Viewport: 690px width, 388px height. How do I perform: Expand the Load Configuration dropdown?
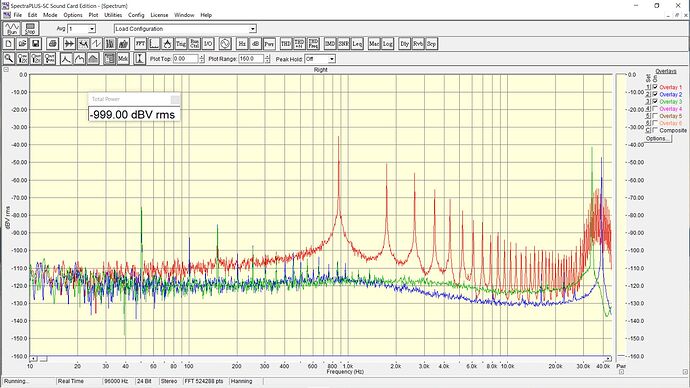pyautogui.click(x=253, y=29)
